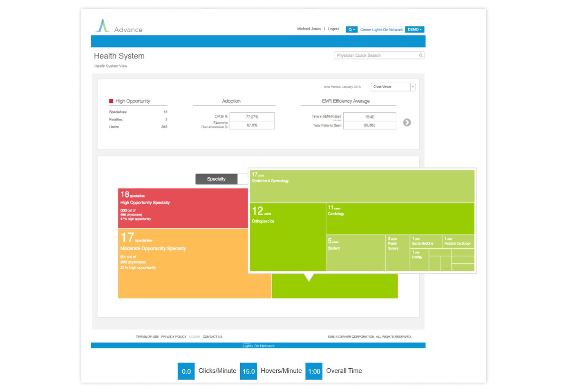The image size is (568, 392).
Task: Click the circular right-arrow beside EMR Efficiency Average
Action: (407, 122)
